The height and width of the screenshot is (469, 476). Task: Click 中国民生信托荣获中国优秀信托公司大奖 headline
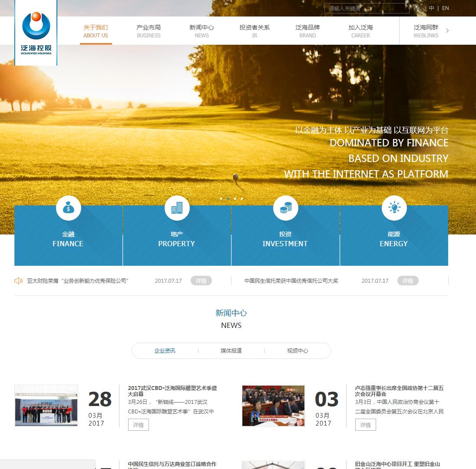tap(291, 281)
